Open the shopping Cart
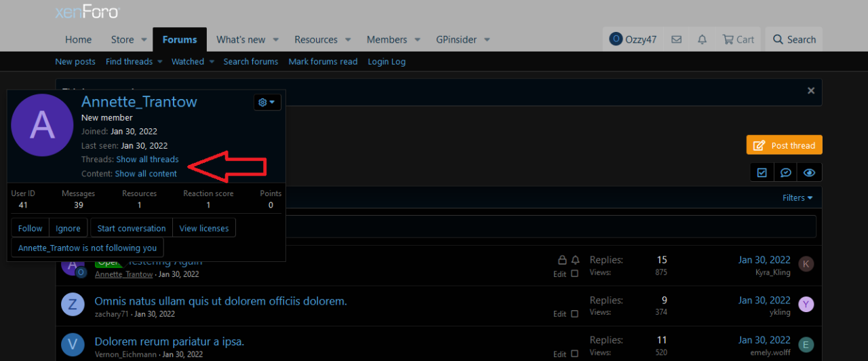 [x=738, y=39]
